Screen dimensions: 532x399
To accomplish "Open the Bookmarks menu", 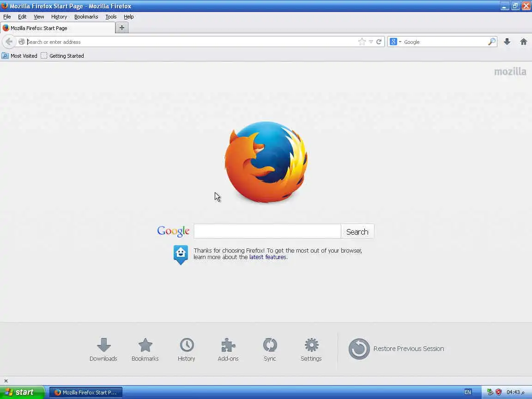I will click(86, 17).
